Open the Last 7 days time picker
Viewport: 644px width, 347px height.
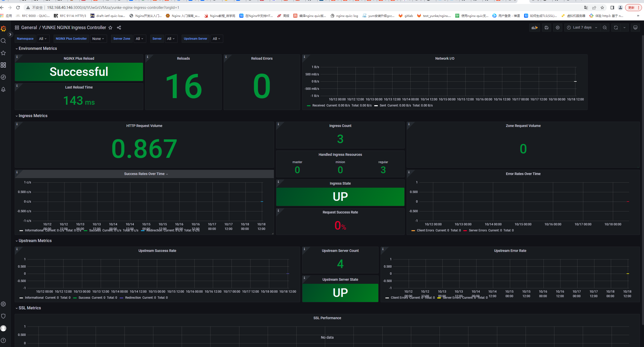point(582,28)
